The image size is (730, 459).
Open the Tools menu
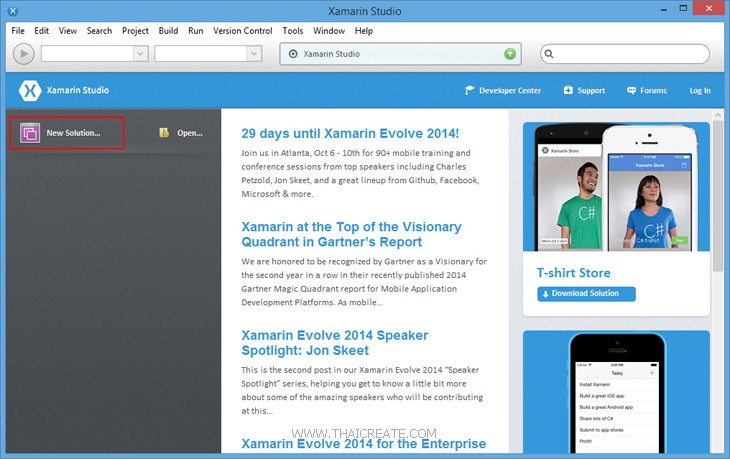coord(292,31)
